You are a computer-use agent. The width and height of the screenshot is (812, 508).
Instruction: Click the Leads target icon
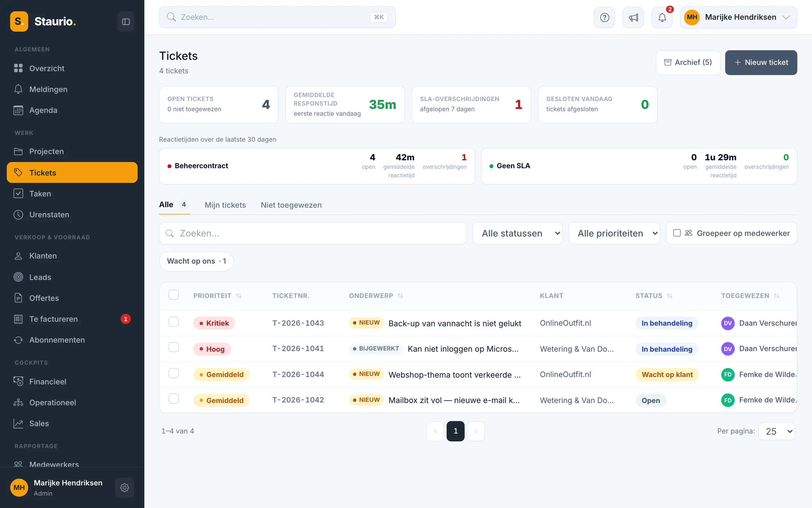[x=18, y=277]
